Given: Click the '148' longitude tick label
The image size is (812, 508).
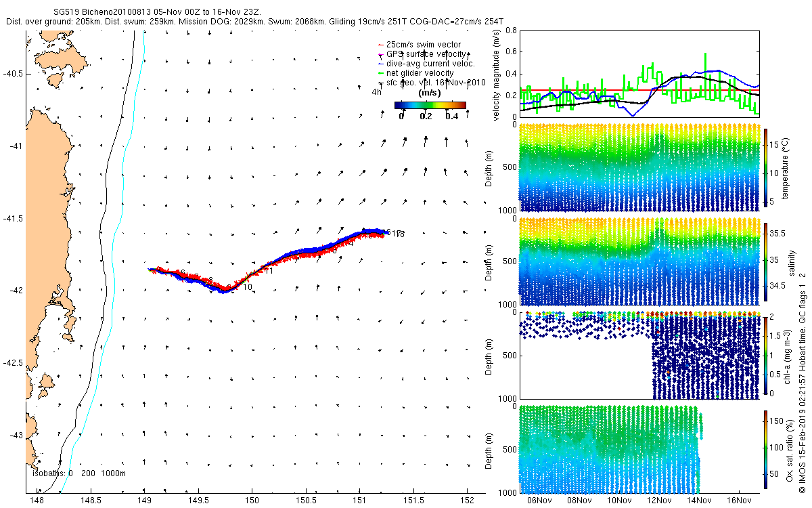Looking at the screenshot, I should [x=37, y=500].
